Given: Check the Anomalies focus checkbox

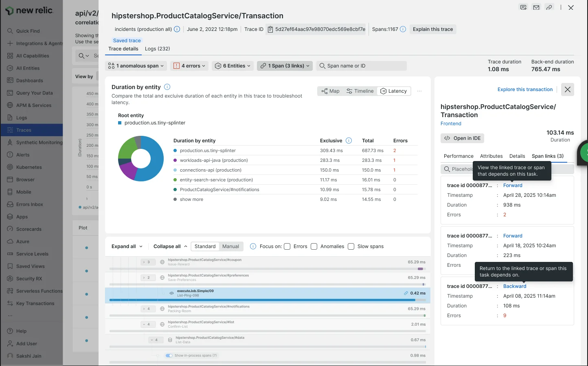Looking at the screenshot, I should click(x=314, y=246).
